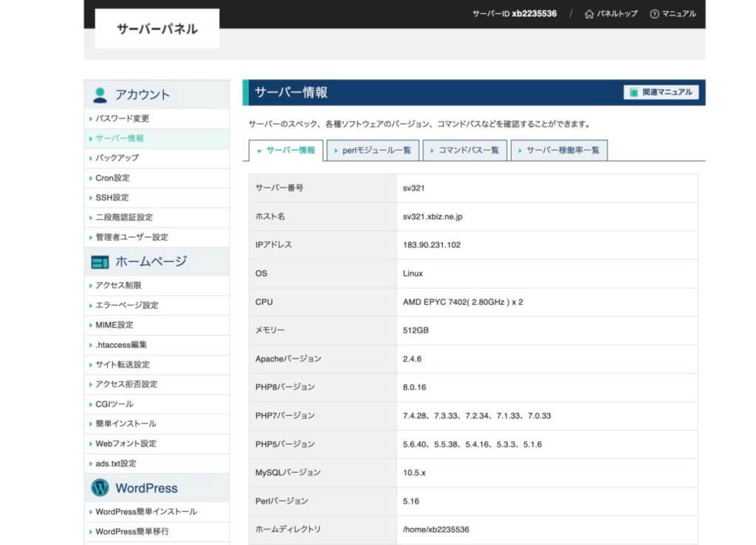Click the question mark icon beside マニュアル
Screen dimensions: 756x545
click(x=654, y=13)
